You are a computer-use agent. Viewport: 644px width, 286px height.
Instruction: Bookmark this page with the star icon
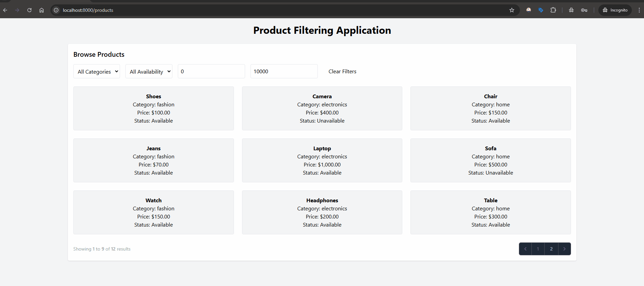512,10
